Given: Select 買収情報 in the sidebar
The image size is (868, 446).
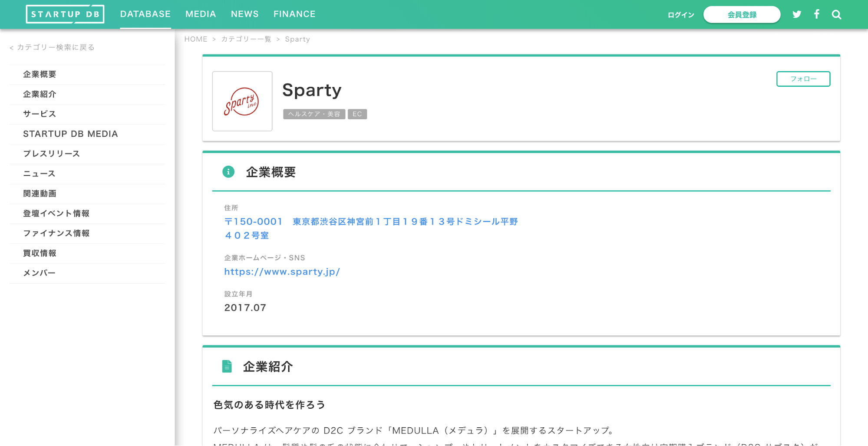Looking at the screenshot, I should click(87, 253).
